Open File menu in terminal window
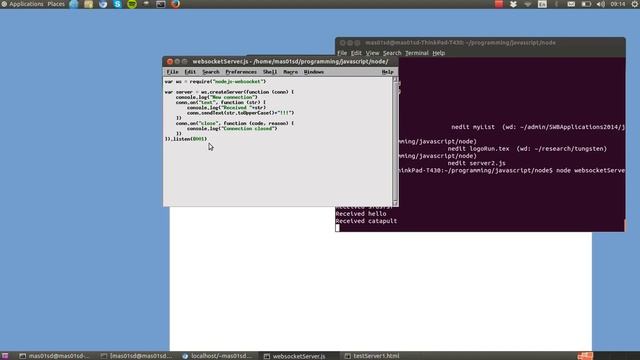This screenshot has height=360, width=640. pyautogui.click(x=342, y=53)
